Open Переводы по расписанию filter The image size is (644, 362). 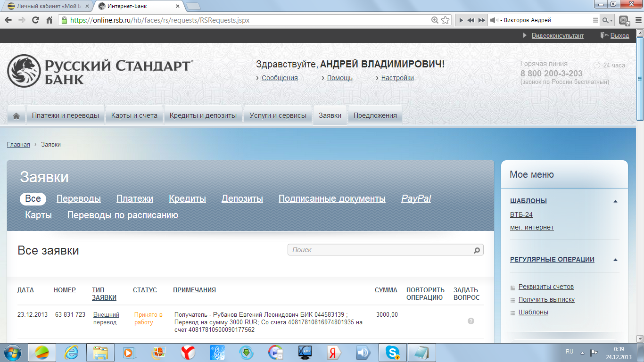pyautogui.click(x=123, y=215)
